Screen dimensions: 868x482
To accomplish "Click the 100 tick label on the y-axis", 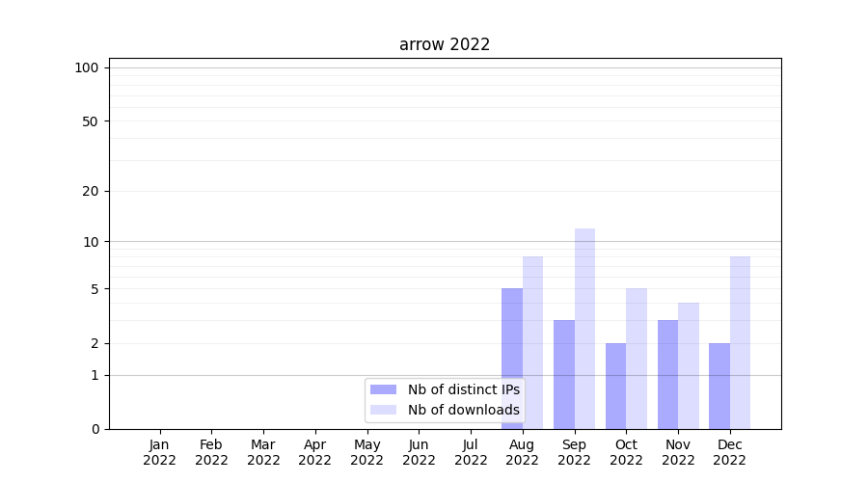I will (87, 67).
